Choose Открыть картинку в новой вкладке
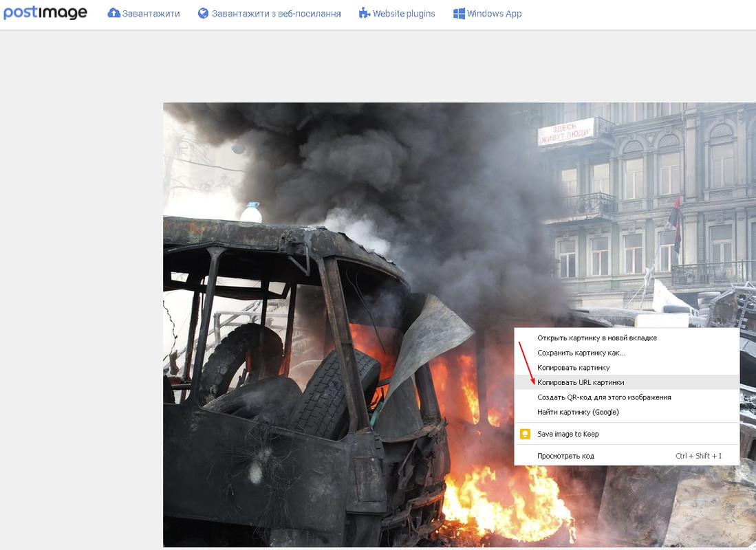Screen dimensions: 756x550 coord(627,338)
